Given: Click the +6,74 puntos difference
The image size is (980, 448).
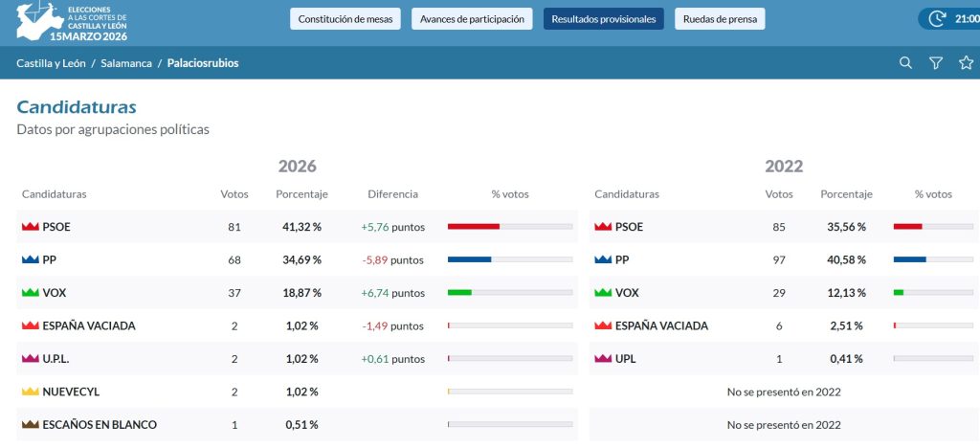Looking at the screenshot, I should click(392, 293).
